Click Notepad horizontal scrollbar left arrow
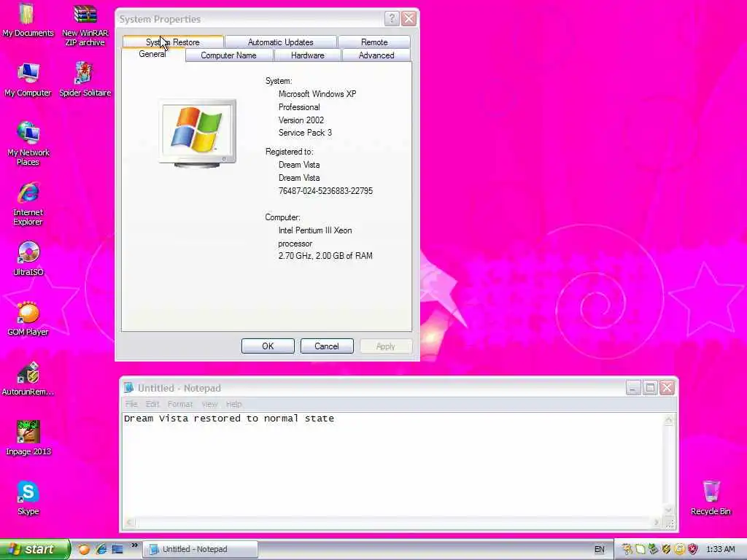 tap(128, 522)
